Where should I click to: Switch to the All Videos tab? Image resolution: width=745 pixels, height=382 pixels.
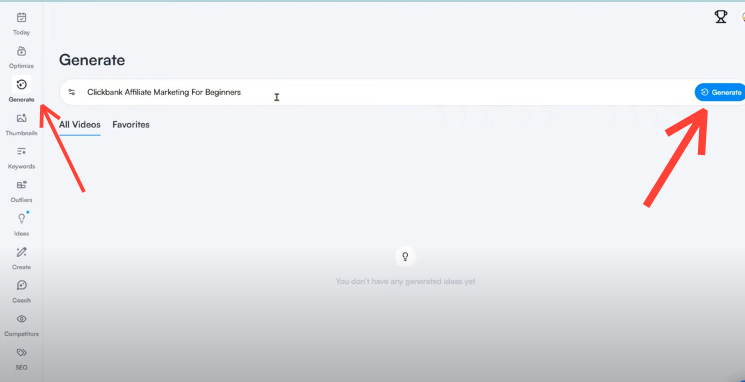(x=80, y=125)
